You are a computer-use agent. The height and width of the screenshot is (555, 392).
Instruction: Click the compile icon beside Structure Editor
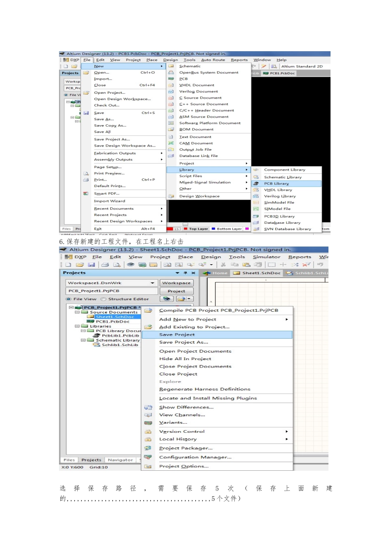click(167, 299)
